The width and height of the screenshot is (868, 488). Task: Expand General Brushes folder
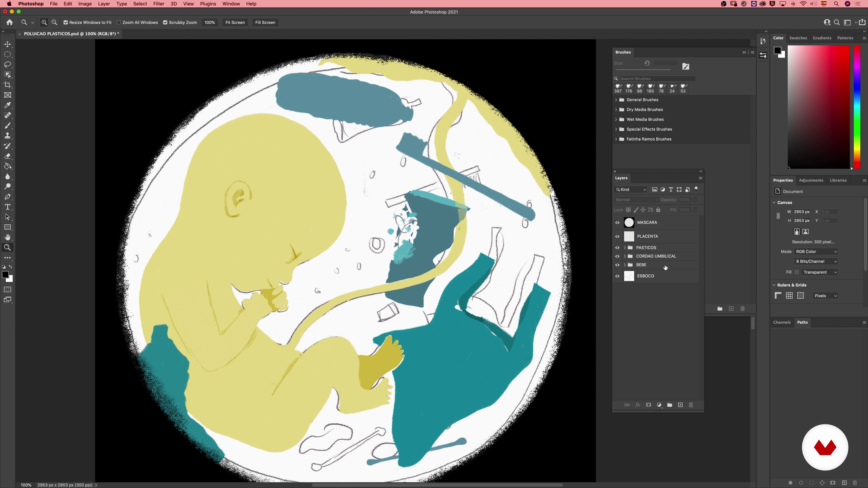616,100
